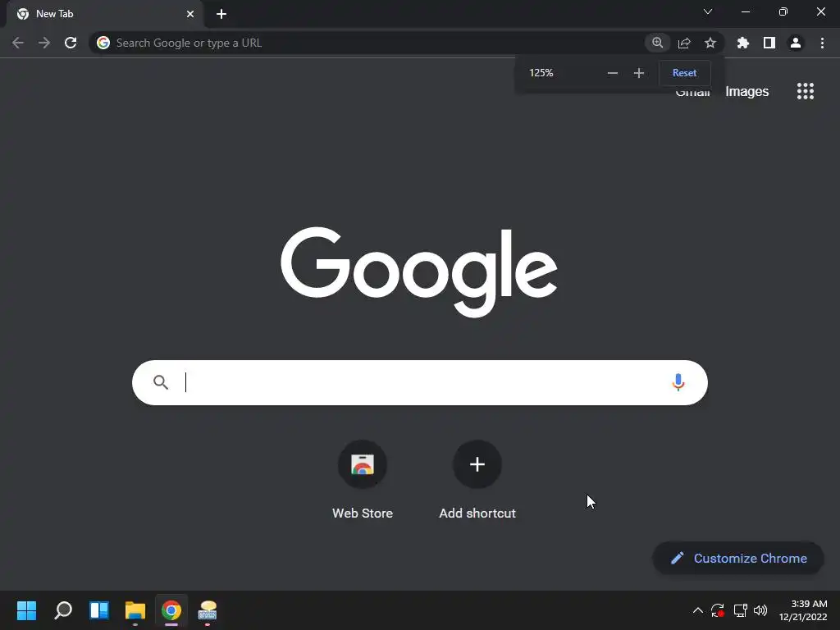Open the Web Store shortcut
The width and height of the screenshot is (840, 630).
point(362,480)
